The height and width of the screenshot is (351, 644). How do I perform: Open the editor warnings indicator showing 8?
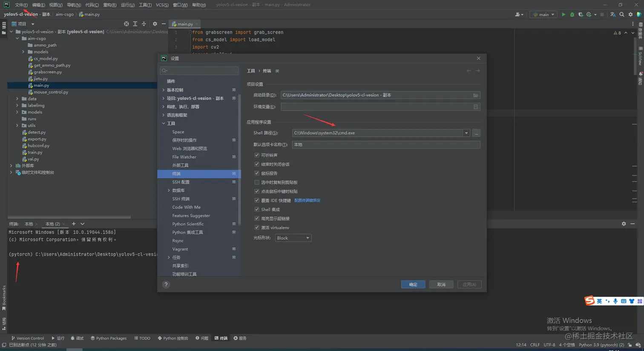(617, 33)
